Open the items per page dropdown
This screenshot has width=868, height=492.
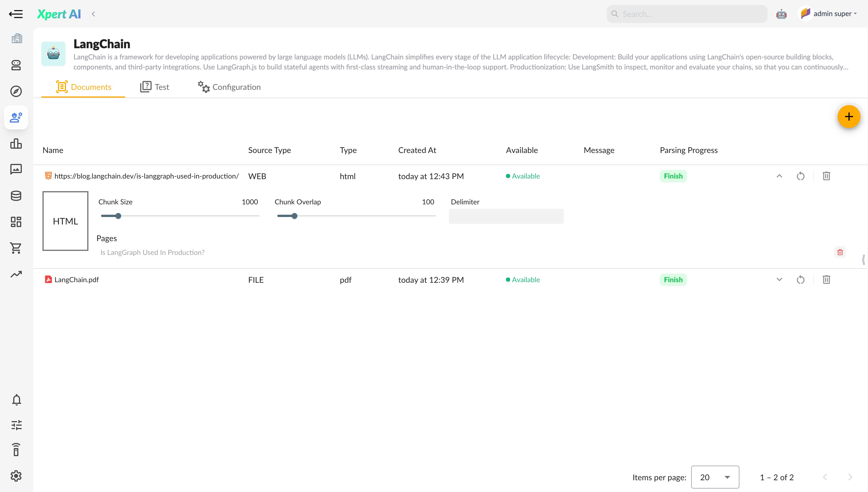(715, 477)
